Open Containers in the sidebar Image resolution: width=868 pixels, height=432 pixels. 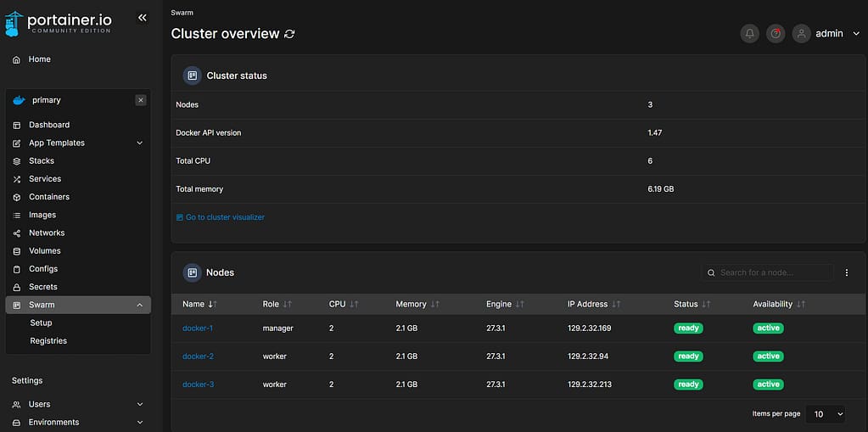[49, 197]
